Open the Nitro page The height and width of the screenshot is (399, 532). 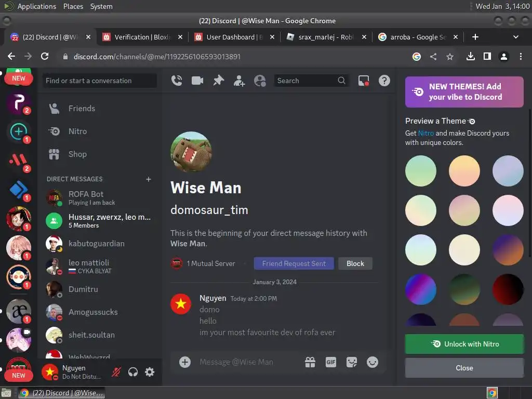click(x=100, y=131)
